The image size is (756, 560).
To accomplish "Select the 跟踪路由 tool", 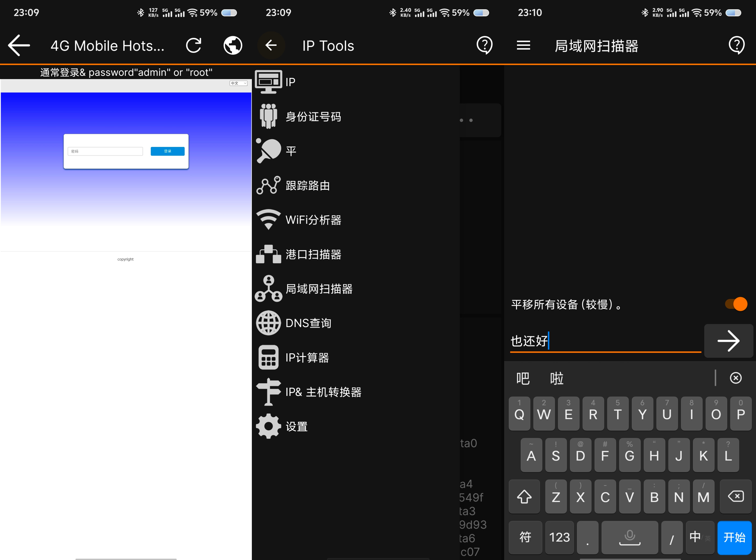I will [x=307, y=185].
